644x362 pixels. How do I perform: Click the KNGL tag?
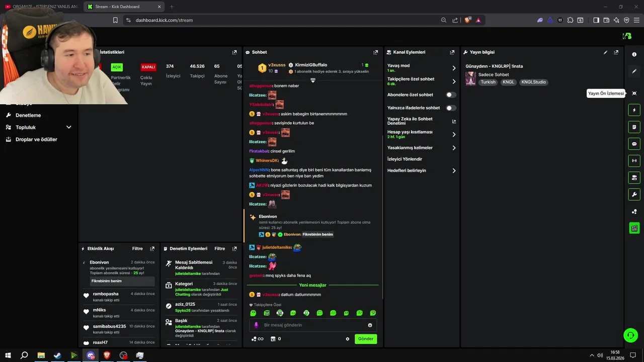509,82
